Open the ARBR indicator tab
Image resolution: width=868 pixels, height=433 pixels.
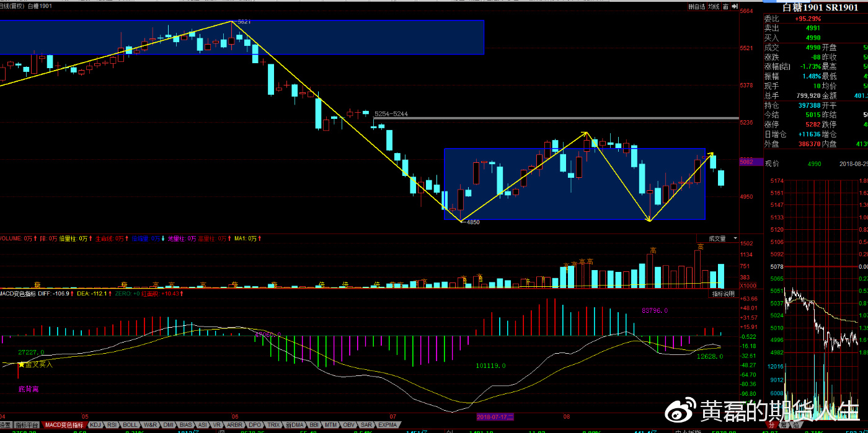(234, 425)
